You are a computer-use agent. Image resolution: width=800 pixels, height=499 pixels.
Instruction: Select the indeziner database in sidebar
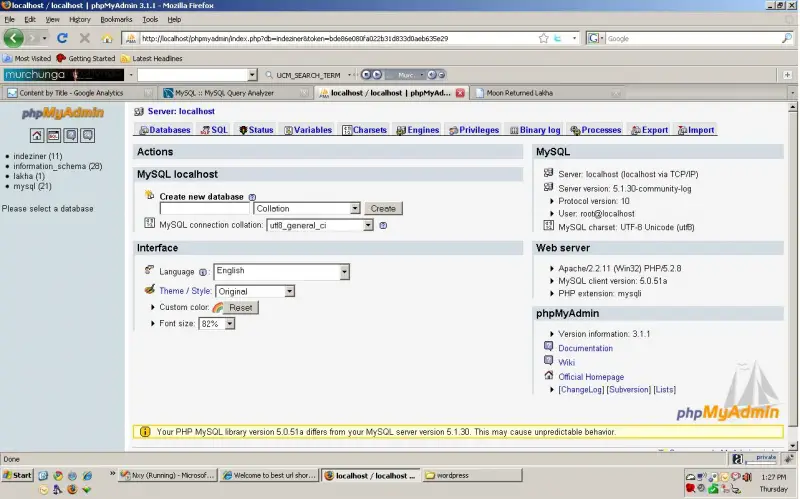coord(38,156)
